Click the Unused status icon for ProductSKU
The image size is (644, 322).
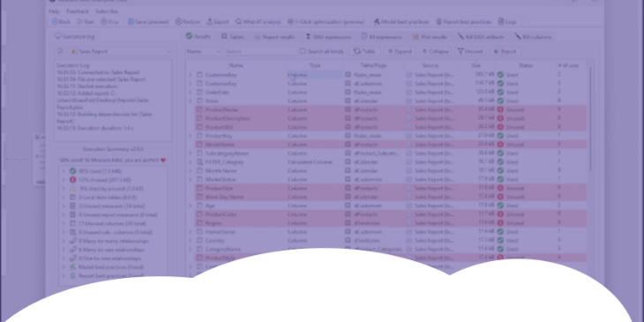click(500, 127)
